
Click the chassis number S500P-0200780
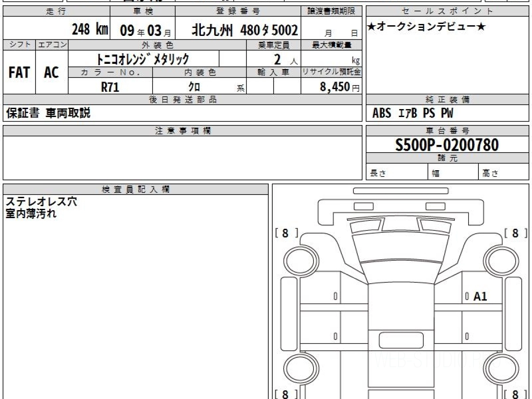447,145
